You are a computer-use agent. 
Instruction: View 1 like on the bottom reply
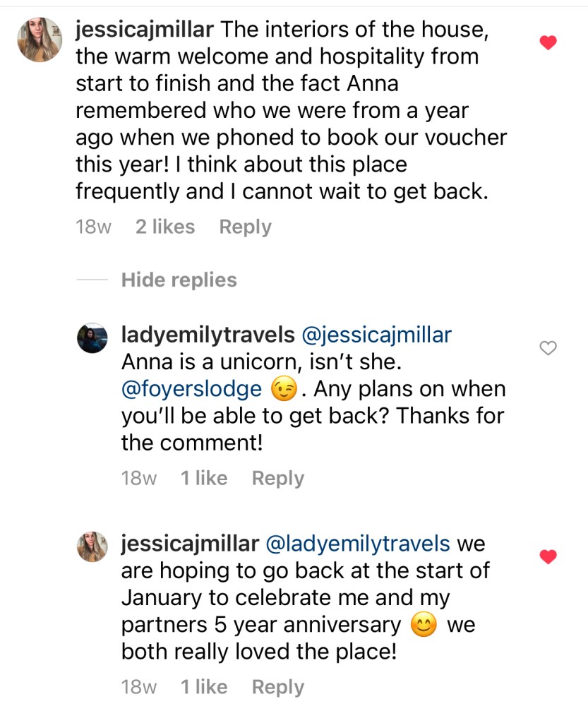pyautogui.click(x=204, y=687)
